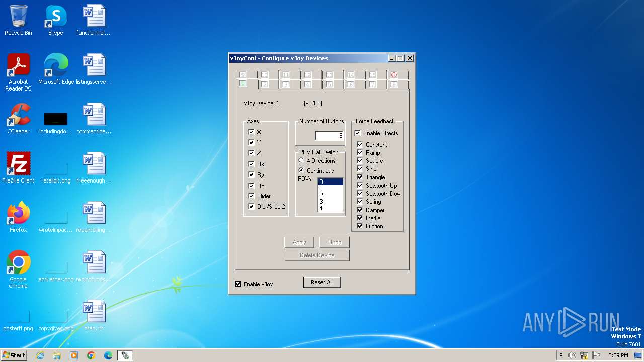644x362 pixels.
Task: Open the volume control tray icon
Action: pyautogui.click(x=572, y=355)
